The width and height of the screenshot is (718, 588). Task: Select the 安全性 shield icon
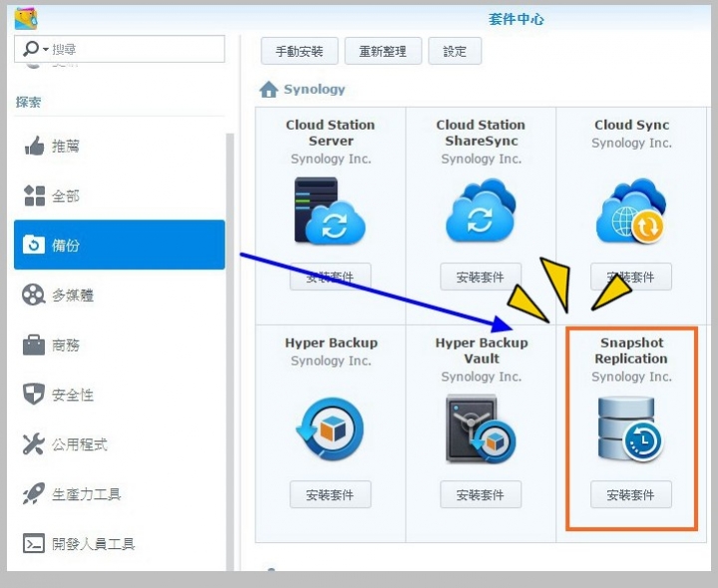click(34, 394)
